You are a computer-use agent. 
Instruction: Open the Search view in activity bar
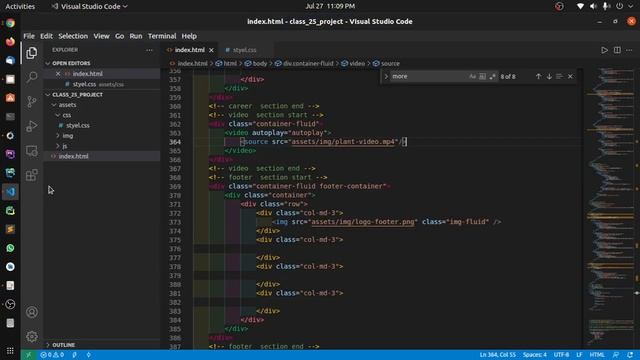[32, 77]
